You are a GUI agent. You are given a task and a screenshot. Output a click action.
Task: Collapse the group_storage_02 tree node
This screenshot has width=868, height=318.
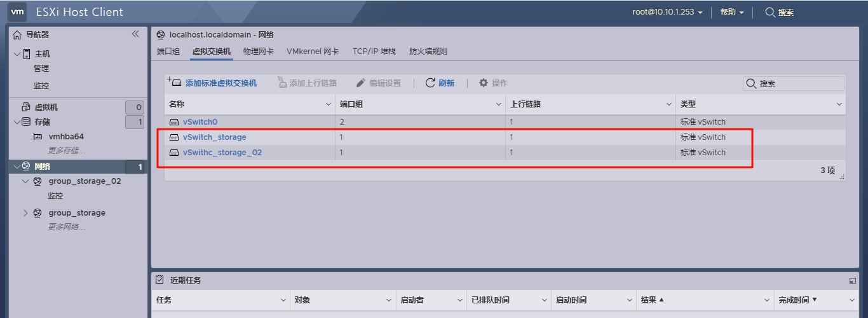pos(25,181)
